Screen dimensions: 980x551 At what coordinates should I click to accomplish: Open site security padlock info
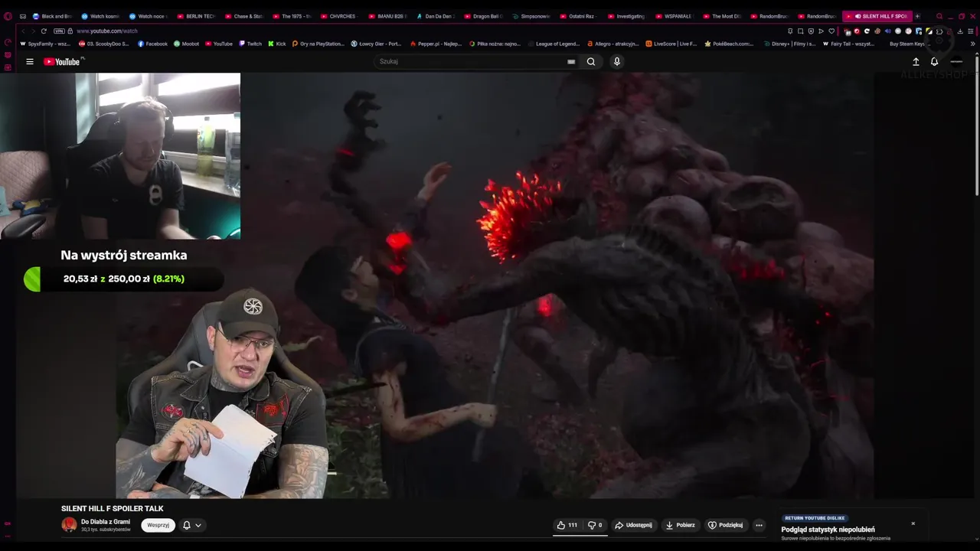(70, 31)
